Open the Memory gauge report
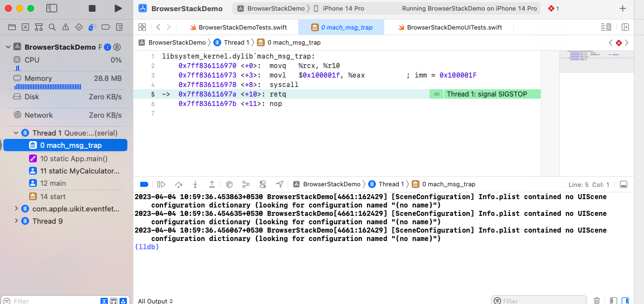This screenshot has height=304, width=644. 68,81
